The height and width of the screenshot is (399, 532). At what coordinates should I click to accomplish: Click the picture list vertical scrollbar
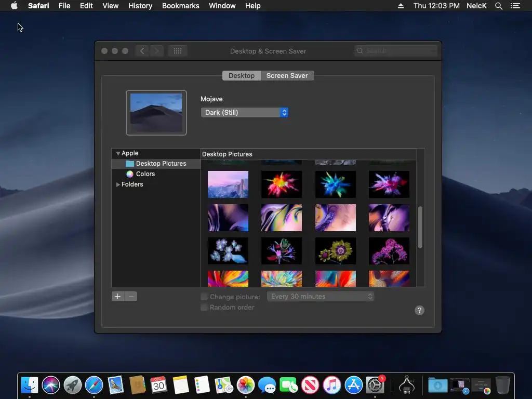(420, 227)
